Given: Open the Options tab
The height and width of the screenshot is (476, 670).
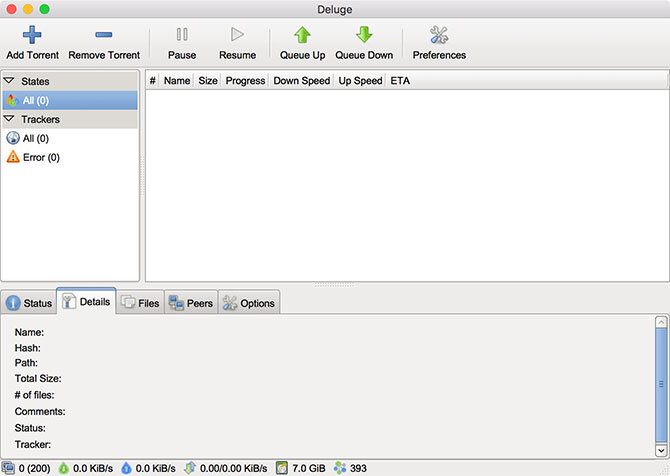Looking at the screenshot, I should [249, 303].
